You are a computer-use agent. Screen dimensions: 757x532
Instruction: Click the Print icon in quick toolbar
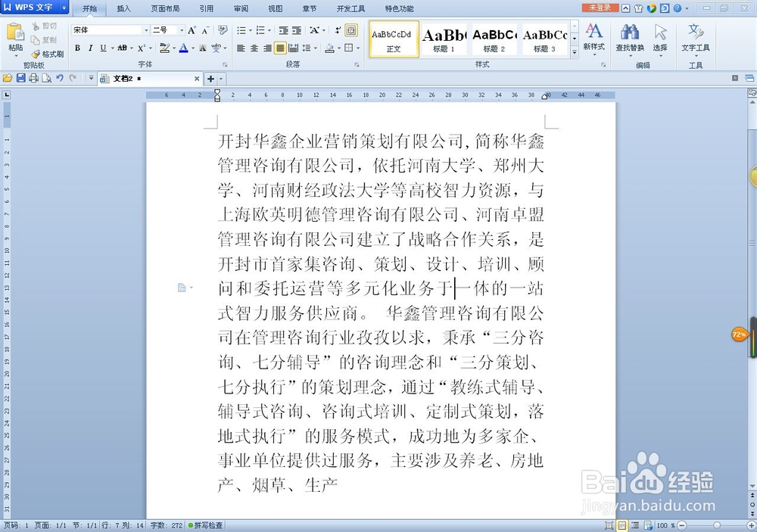(33, 78)
